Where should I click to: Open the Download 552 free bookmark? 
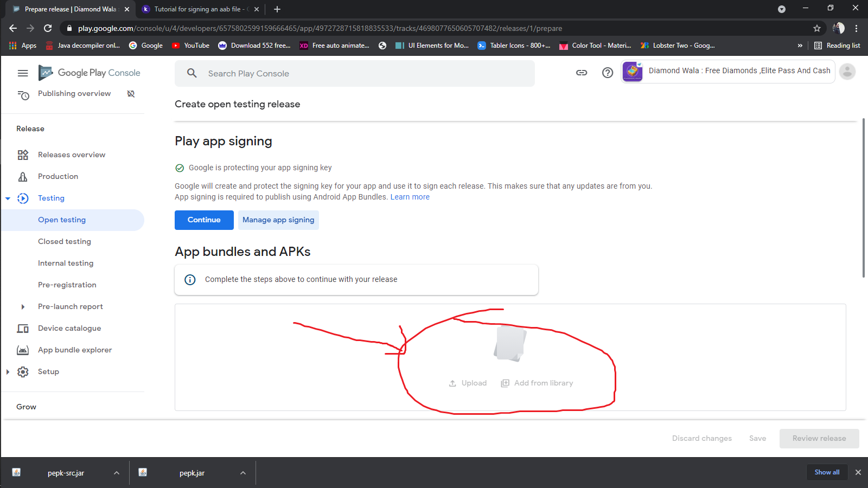(x=254, y=46)
